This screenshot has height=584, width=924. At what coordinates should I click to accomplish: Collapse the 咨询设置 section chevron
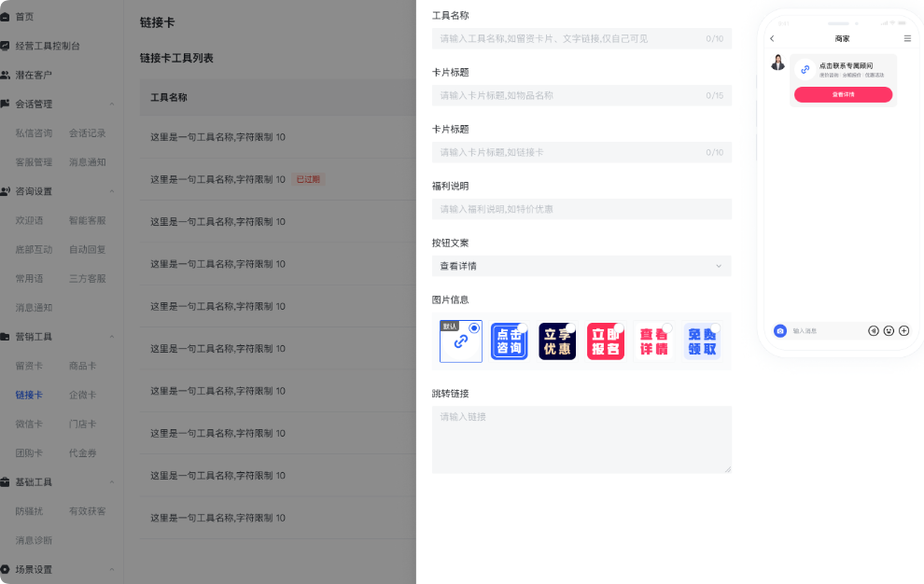[x=112, y=191]
